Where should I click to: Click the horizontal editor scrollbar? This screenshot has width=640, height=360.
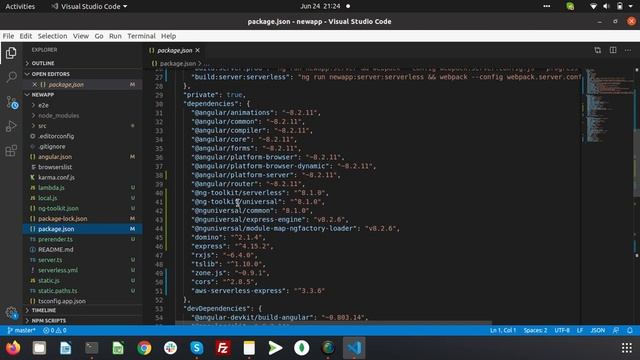pyautogui.click(x=333, y=323)
